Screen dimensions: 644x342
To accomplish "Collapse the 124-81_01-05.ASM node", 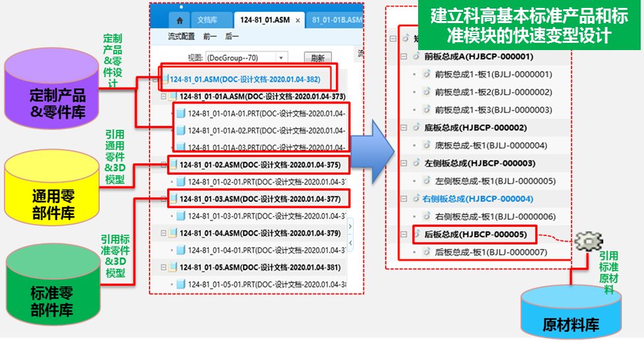I will pyautogui.click(x=163, y=267).
